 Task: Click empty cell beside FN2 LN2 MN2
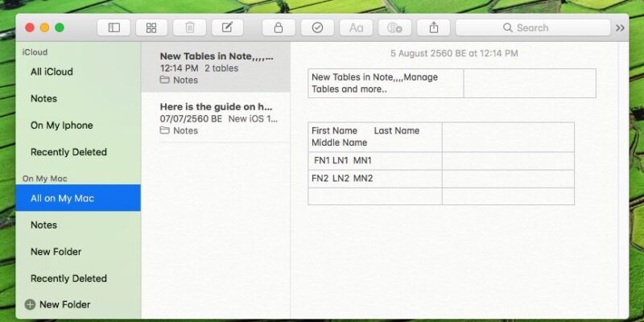pyautogui.click(x=508, y=179)
